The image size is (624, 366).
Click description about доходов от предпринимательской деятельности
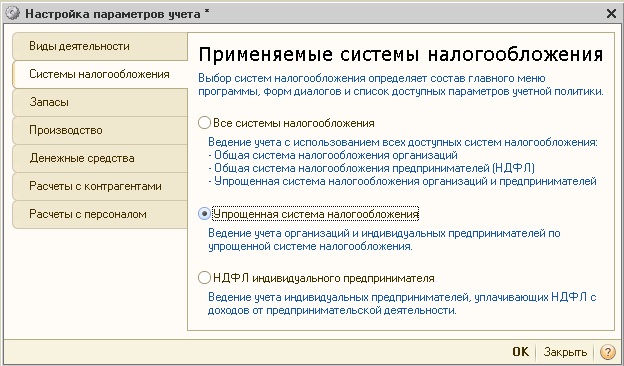402,304
